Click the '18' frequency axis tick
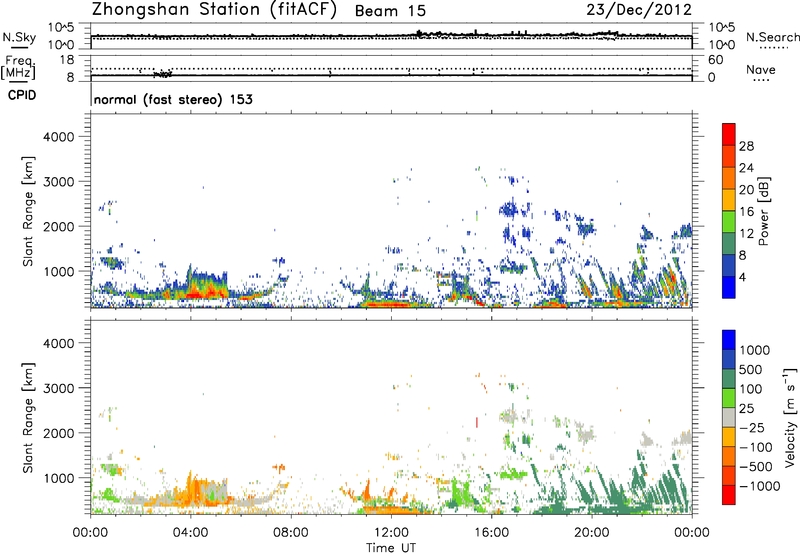 [x=67, y=60]
